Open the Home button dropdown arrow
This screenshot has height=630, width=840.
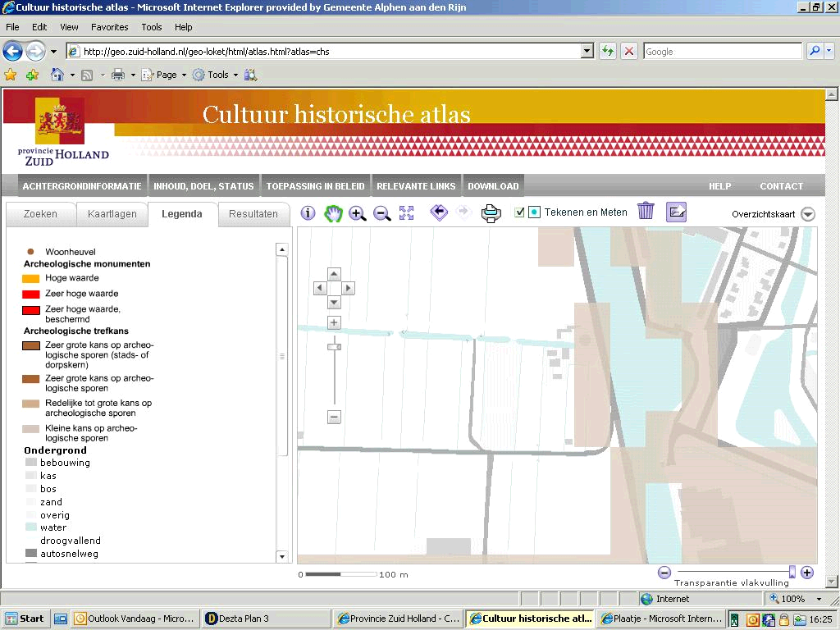tap(72, 75)
